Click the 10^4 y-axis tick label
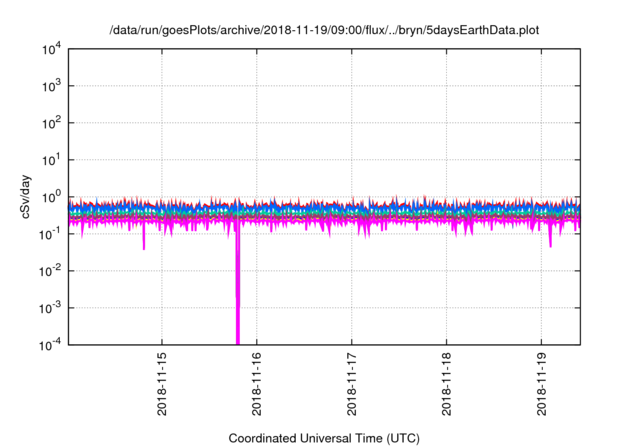Viewport: 640px width, 448px height. click(51, 49)
